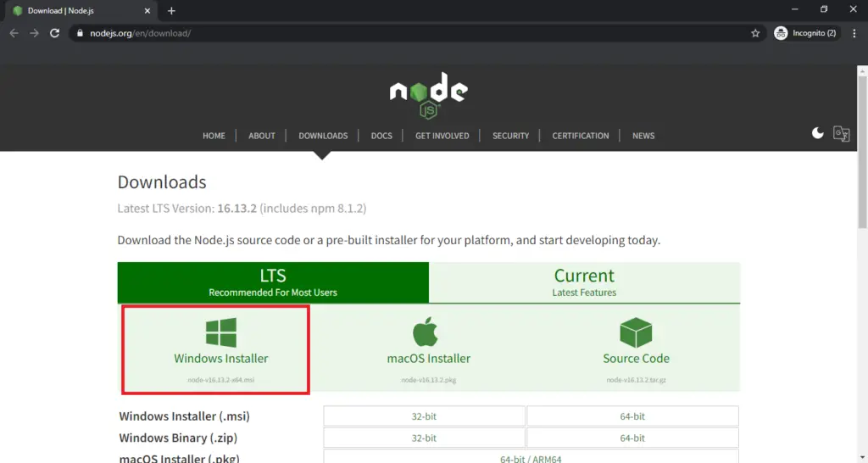Switch to the Current Latest Features tab
The width and height of the screenshot is (868, 463).
tap(584, 282)
